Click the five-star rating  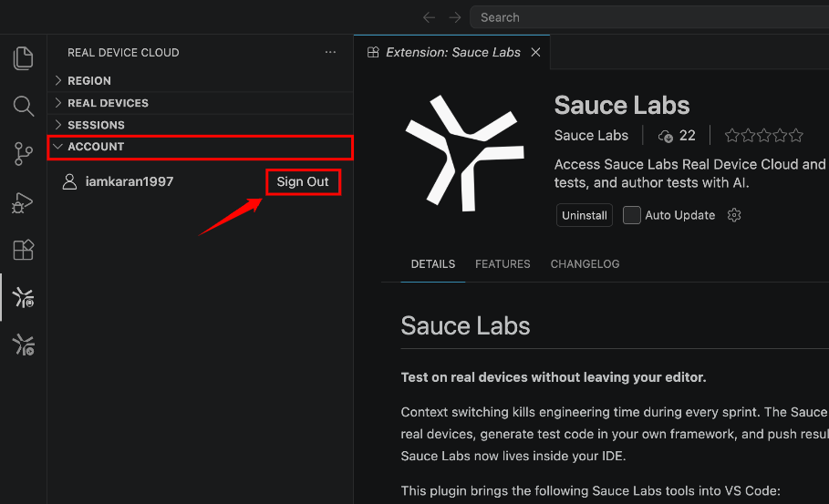763,136
